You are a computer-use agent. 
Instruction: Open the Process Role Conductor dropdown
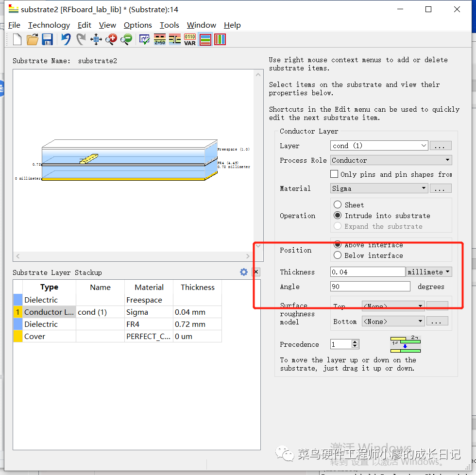(x=391, y=160)
